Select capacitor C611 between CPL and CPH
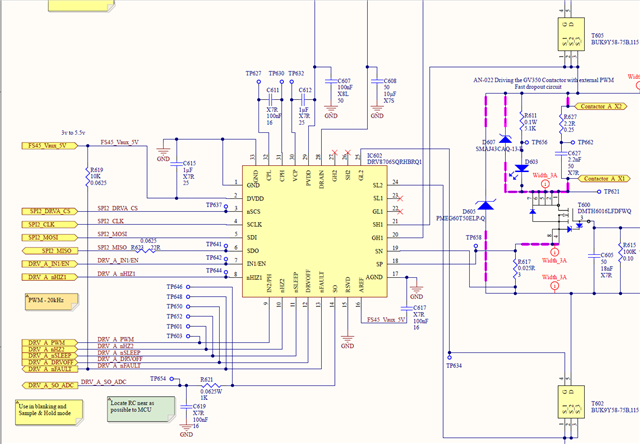Viewport: 640px width, 444px height. (x=270, y=99)
